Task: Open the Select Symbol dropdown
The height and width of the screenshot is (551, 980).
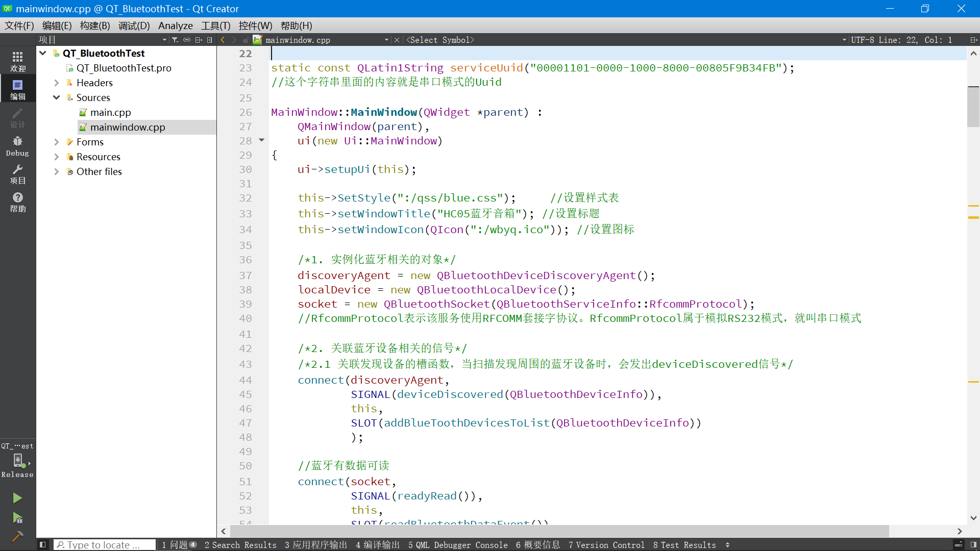Action: click(x=440, y=40)
